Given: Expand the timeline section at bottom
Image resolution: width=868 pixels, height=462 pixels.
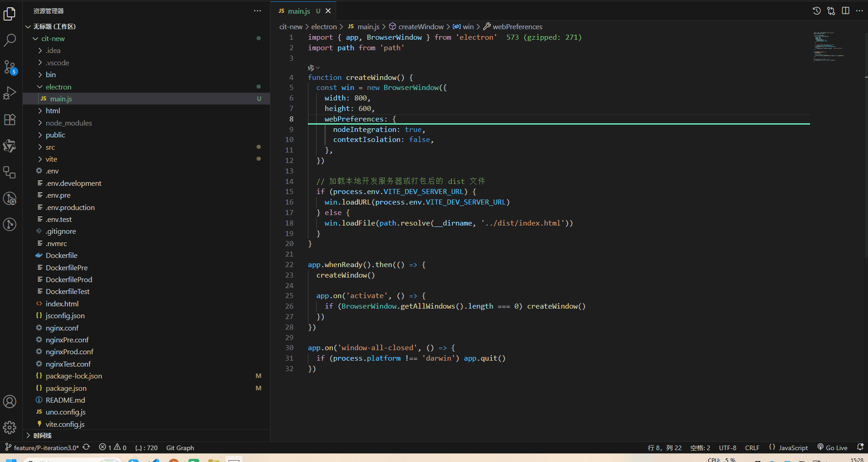Looking at the screenshot, I should (x=146, y=436).
